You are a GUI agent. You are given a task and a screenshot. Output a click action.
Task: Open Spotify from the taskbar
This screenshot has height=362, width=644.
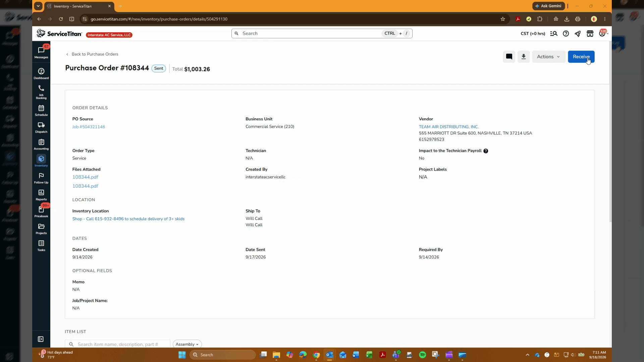click(422, 355)
